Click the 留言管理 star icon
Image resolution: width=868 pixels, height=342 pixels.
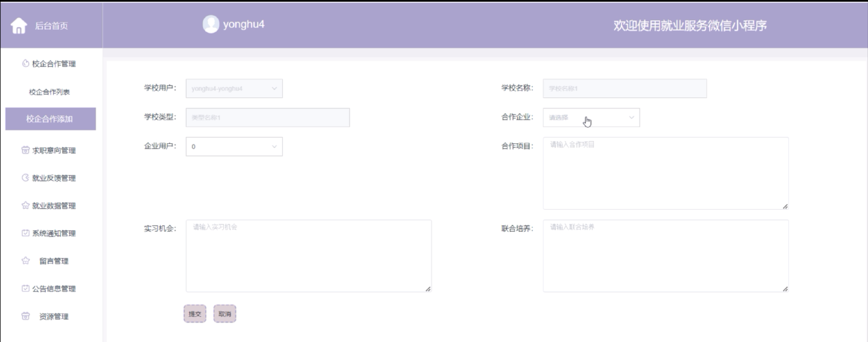[26, 261]
